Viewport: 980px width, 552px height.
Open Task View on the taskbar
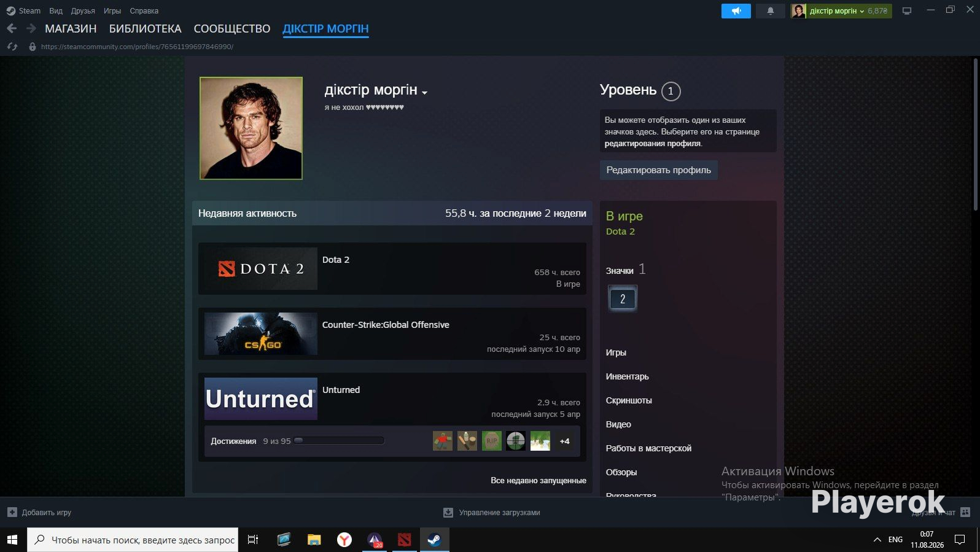click(252, 540)
